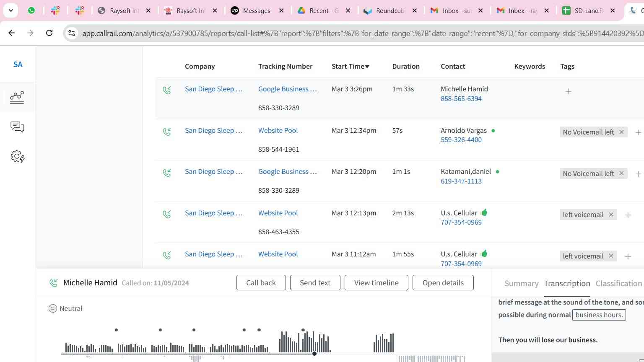Close the Messages browser tab

[x=281, y=10]
